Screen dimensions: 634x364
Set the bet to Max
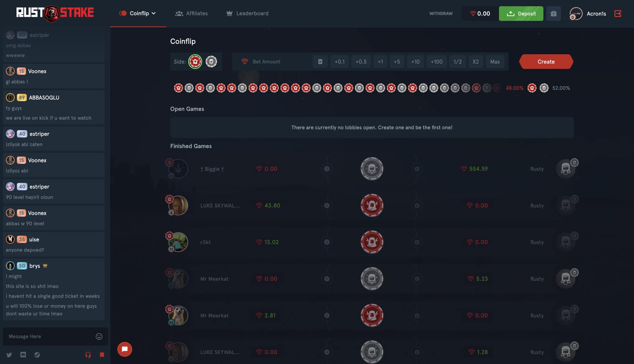pos(495,62)
